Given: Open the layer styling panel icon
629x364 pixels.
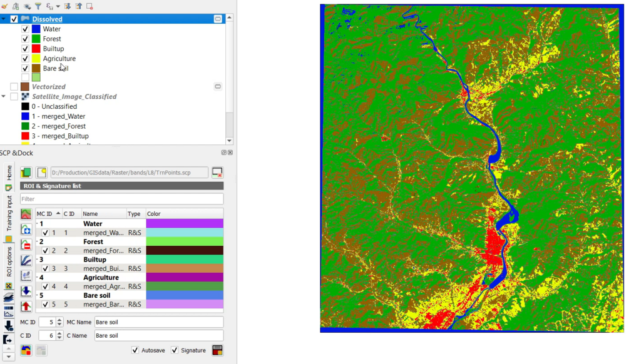Looking at the screenshot, I should click(5, 6).
